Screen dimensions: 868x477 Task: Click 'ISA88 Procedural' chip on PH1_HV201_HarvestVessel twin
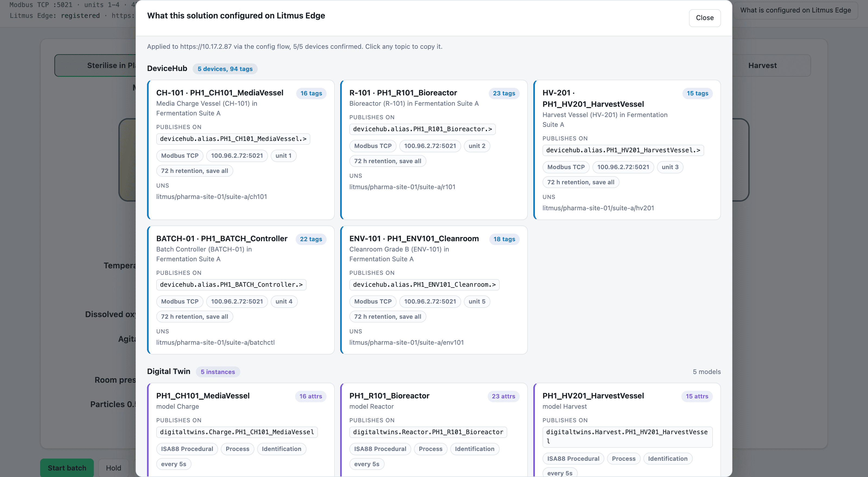point(573,459)
